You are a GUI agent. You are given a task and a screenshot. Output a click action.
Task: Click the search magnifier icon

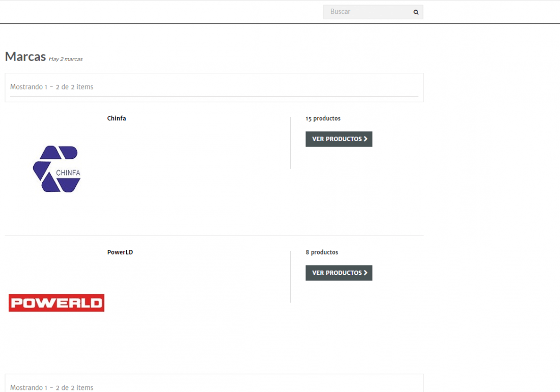pyautogui.click(x=416, y=12)
